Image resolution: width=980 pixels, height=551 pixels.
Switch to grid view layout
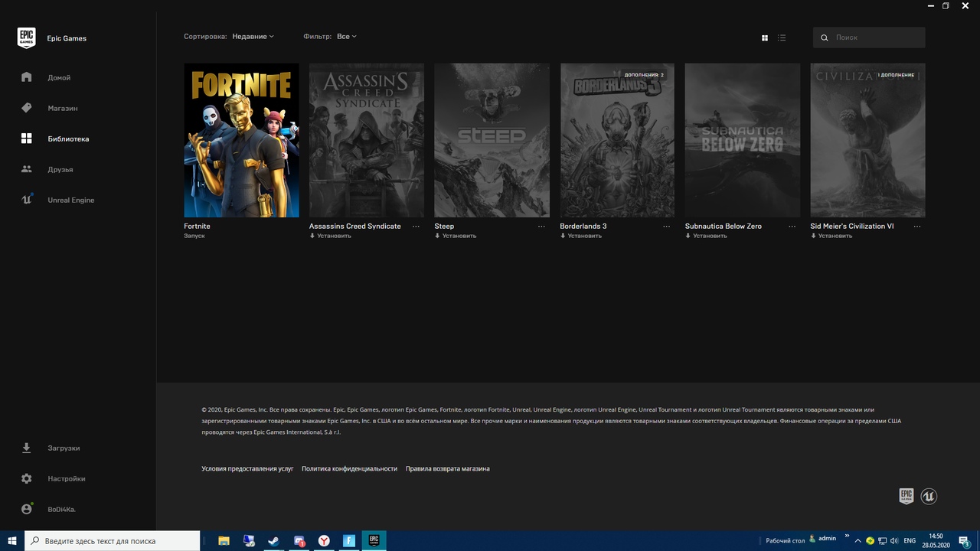coord(764,37)
